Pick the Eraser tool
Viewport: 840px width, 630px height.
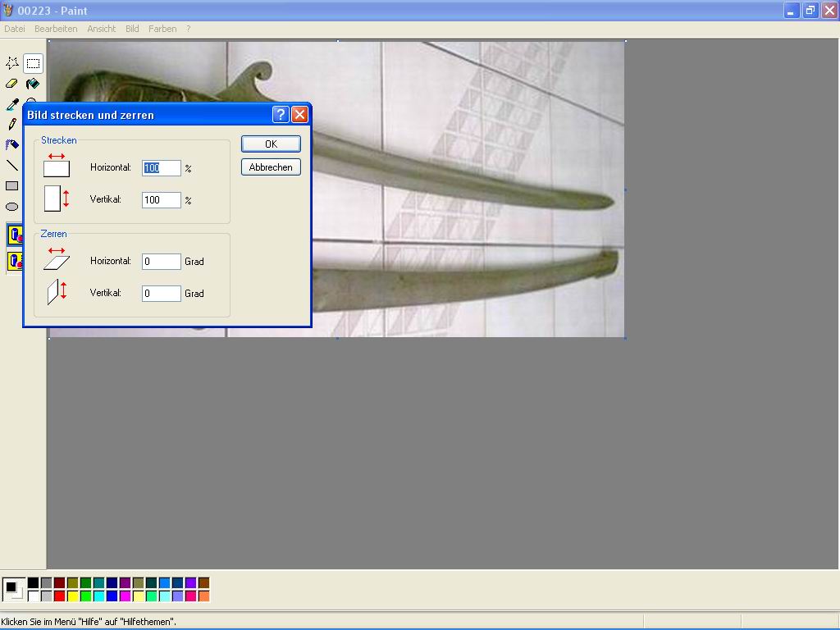pos(12,84)
